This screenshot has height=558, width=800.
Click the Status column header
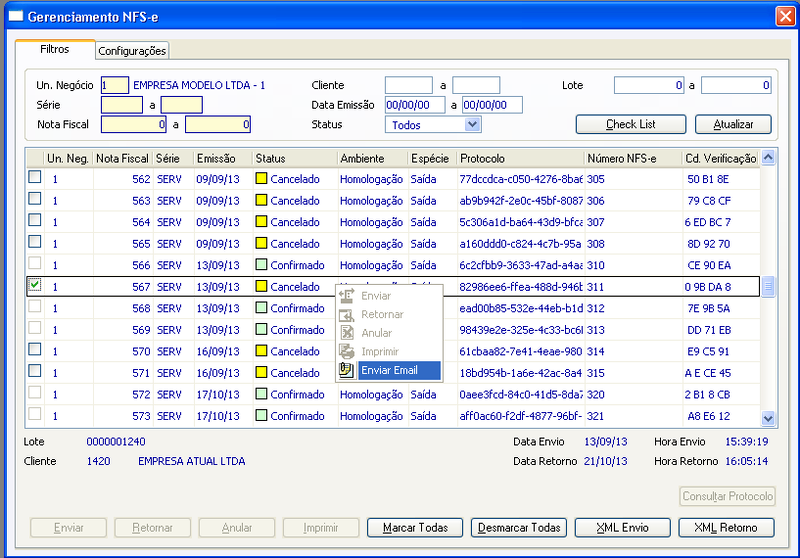pyautogui.click(x=295, y=158)
